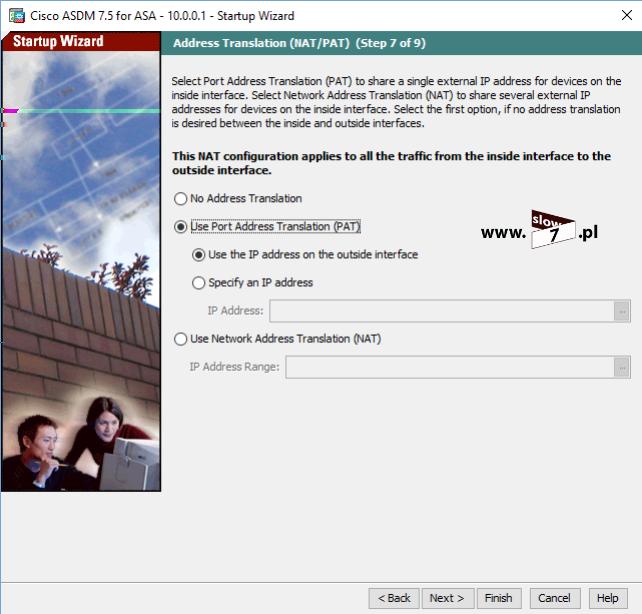The image size is (642, 614).
Task: Click the IP Address Range input field
Action: (450, 367)
